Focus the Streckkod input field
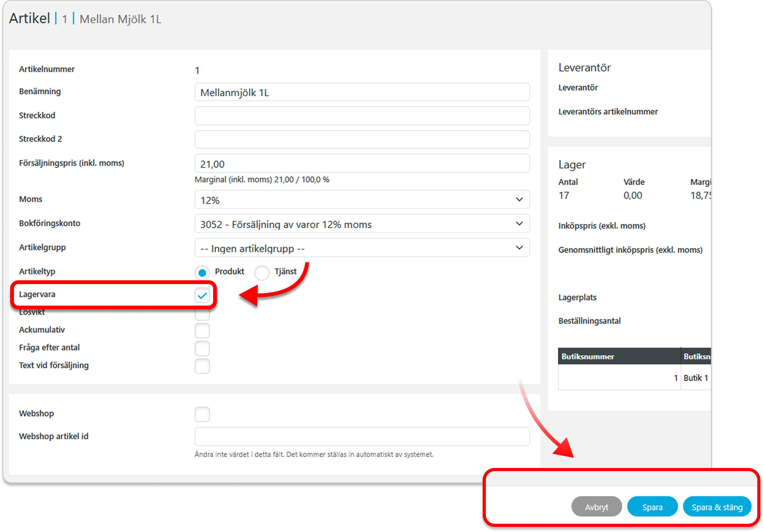763x532 pixels. pos(362,116)
